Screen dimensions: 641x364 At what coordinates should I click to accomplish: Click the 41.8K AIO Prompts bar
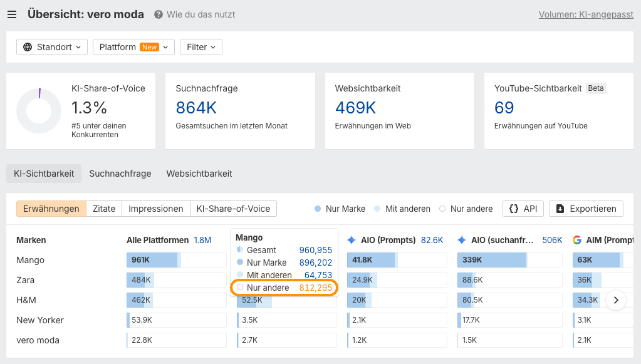[x=397, y=260]
